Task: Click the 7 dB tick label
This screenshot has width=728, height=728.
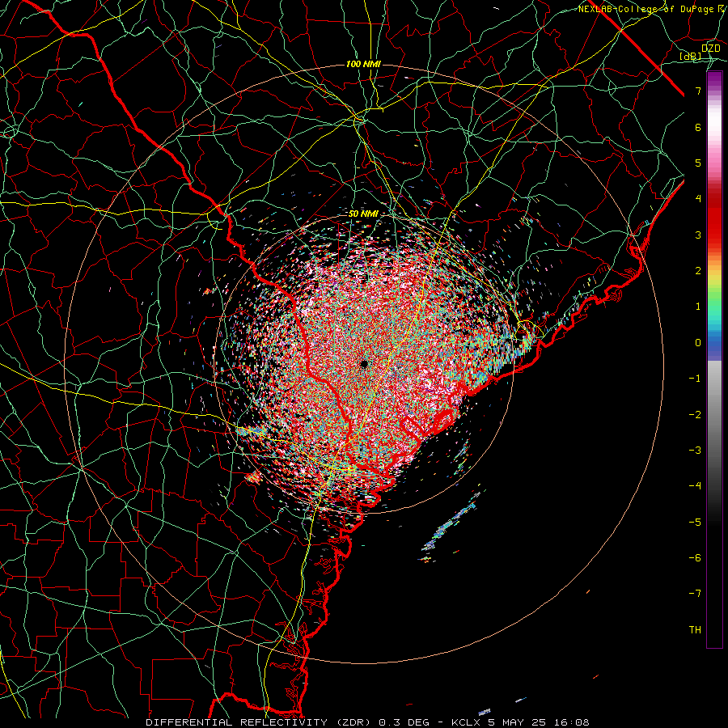Action: tap(698, 91)
